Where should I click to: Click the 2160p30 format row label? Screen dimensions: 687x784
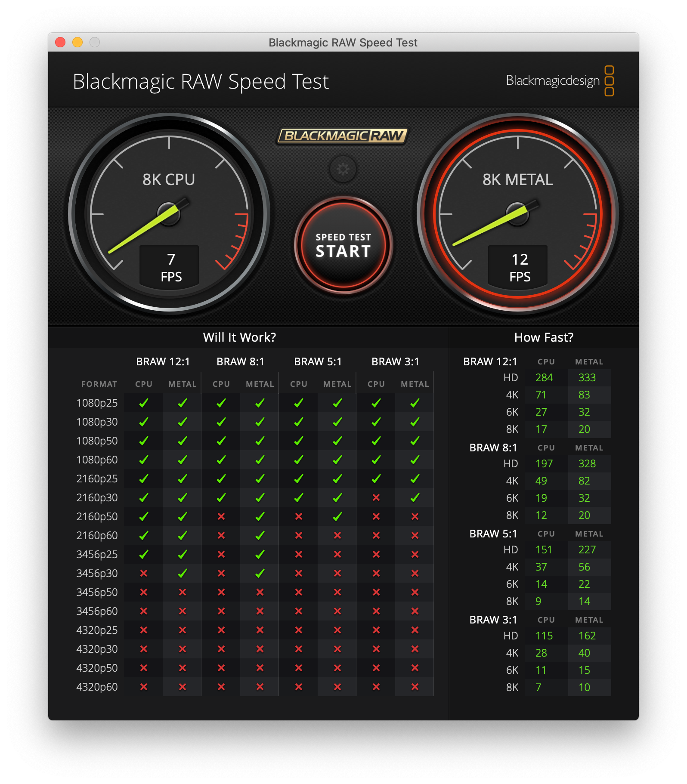coord(97,498)
